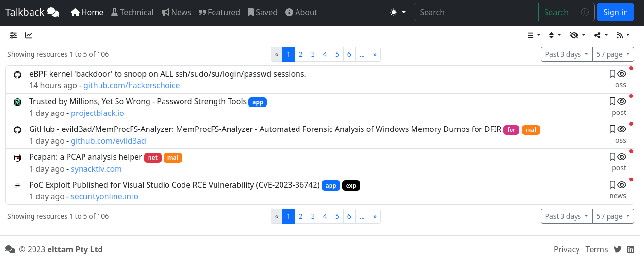
Task: Click next-page arrow in top pagination
Action: point(375,54)
